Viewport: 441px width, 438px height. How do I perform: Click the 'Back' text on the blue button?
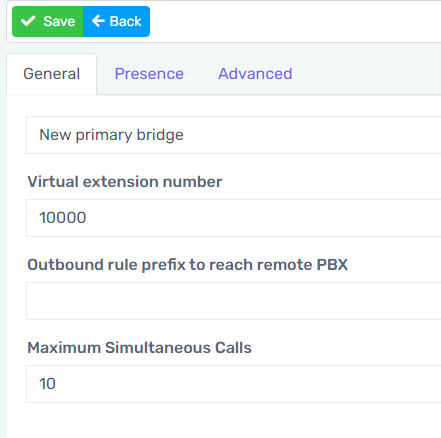(125, 21)
